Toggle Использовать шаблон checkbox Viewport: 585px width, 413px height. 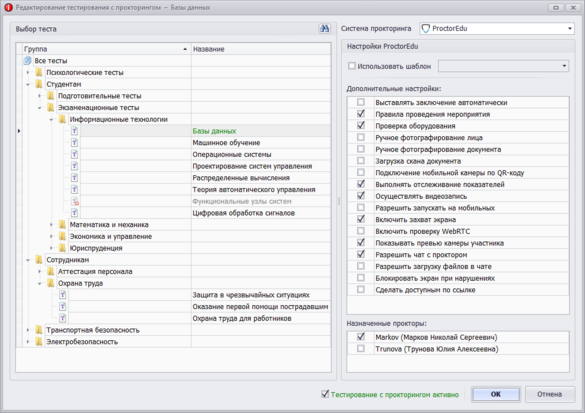point(351,66)
